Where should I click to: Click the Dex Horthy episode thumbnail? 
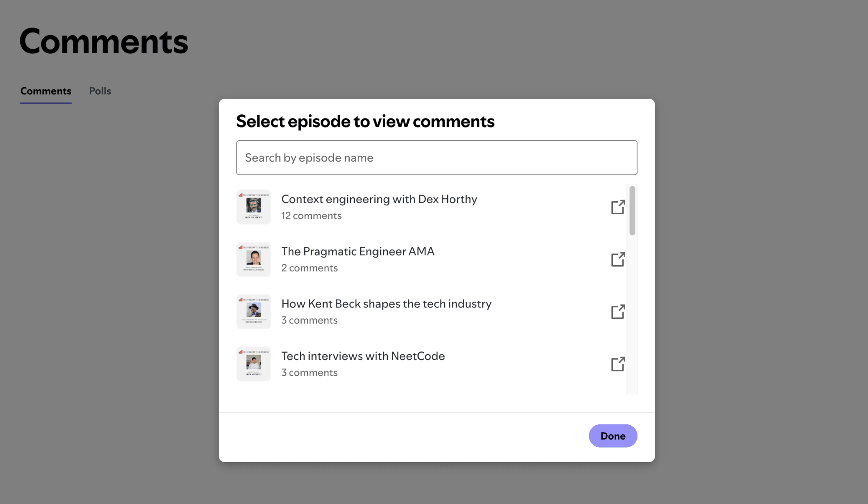tap(253, 207)
